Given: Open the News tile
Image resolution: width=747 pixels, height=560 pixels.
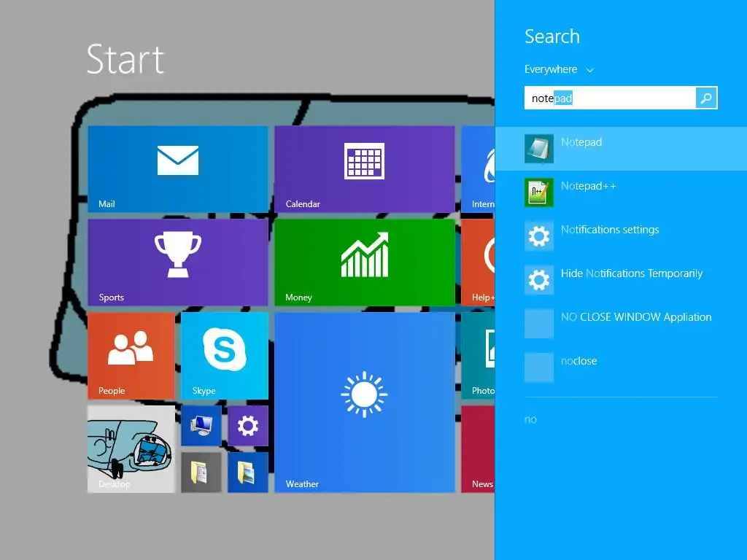Looking at the screenshot, I should pos(478,448).
